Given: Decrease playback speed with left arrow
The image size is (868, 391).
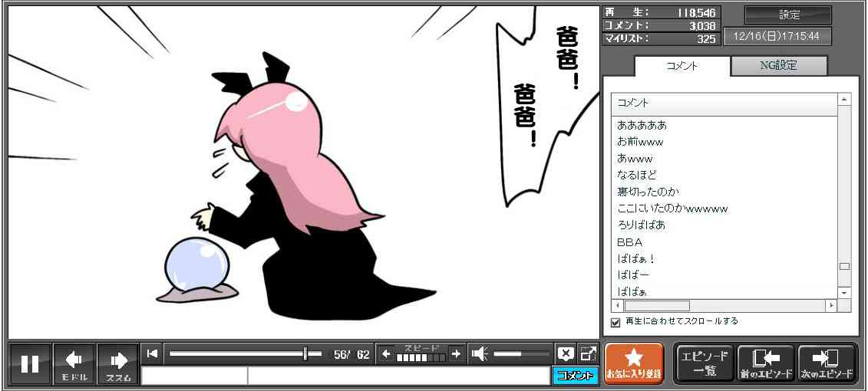Looking at the screenshot, I should [x=386, y=354].
